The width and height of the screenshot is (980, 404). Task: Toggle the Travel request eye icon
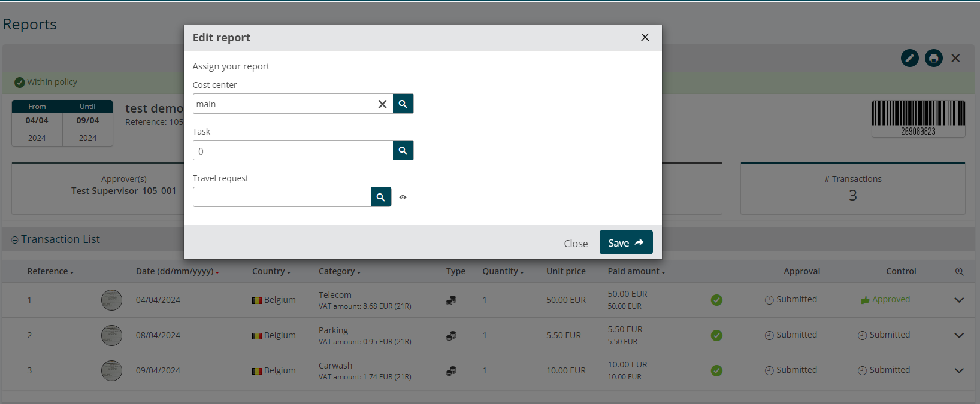pyautogui.click(x=403, y=197)
